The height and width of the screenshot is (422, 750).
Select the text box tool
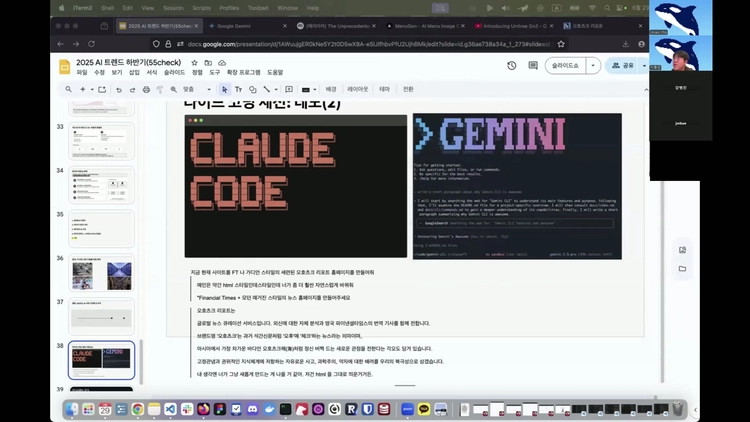(x=238, y=89)
